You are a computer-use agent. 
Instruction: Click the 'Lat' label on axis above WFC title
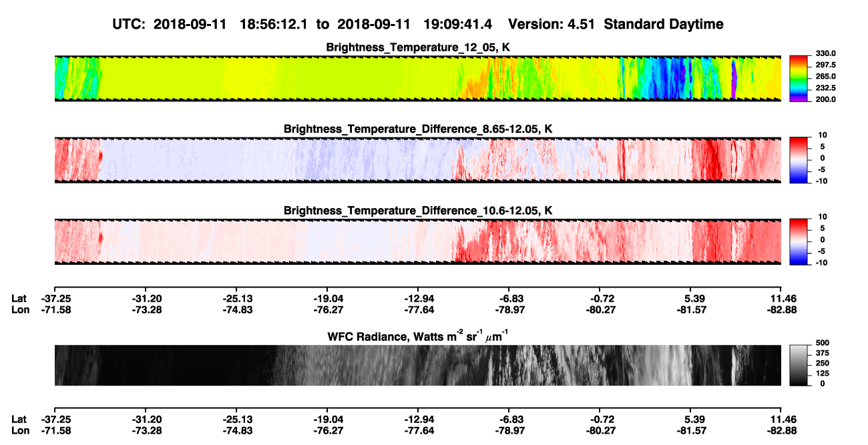(x=19, y=298)
